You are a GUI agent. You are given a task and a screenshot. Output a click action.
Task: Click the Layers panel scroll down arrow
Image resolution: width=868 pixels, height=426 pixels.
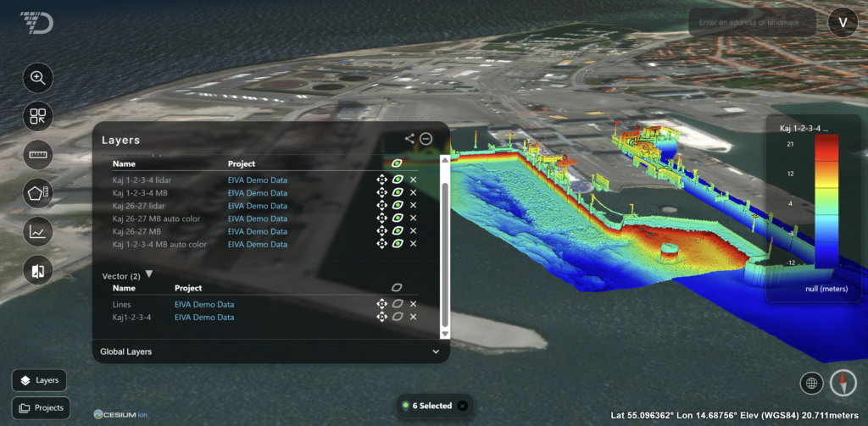point(444,335)
